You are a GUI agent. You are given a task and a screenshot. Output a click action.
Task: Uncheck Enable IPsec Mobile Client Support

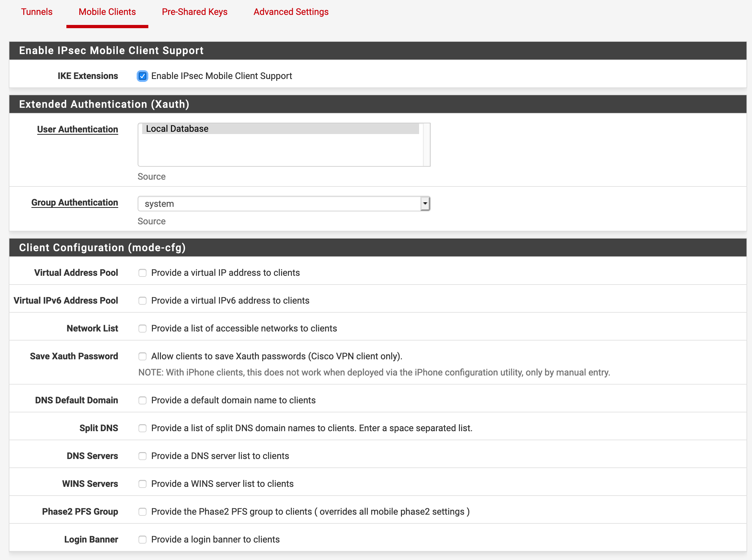(142, 76)
